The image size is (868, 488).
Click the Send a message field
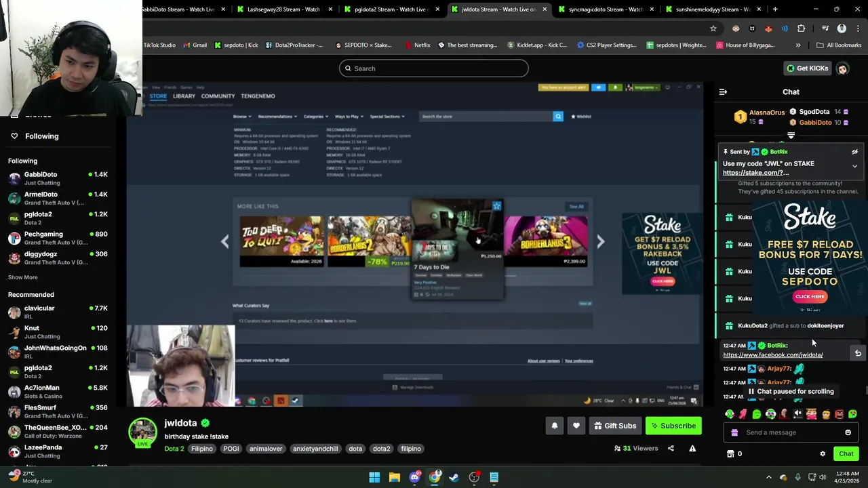click(791, 432)
